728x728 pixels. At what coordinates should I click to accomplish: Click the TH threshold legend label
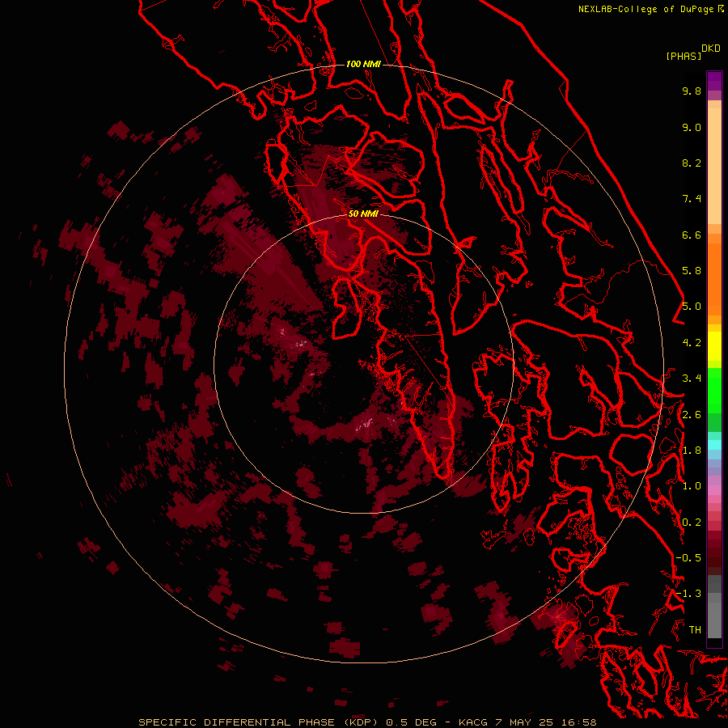695,630
